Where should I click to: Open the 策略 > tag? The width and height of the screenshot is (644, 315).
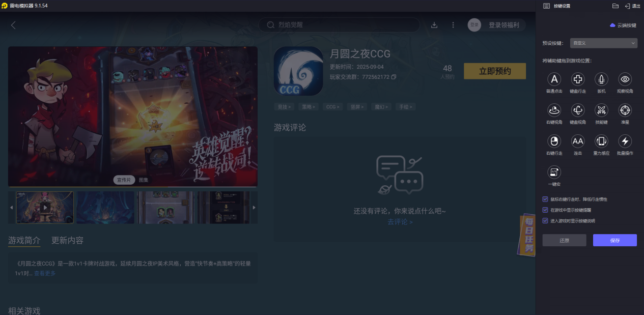[x=309, y=107]
